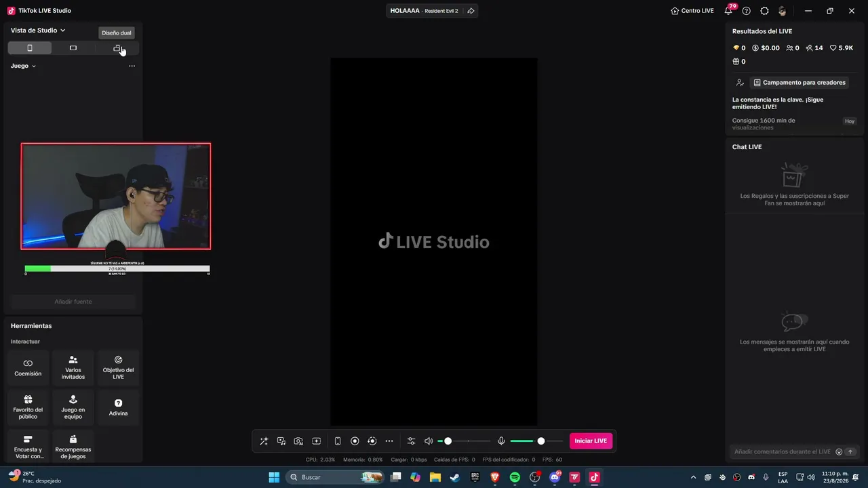Open the Favorito del público tool

(x=28, y=408)
